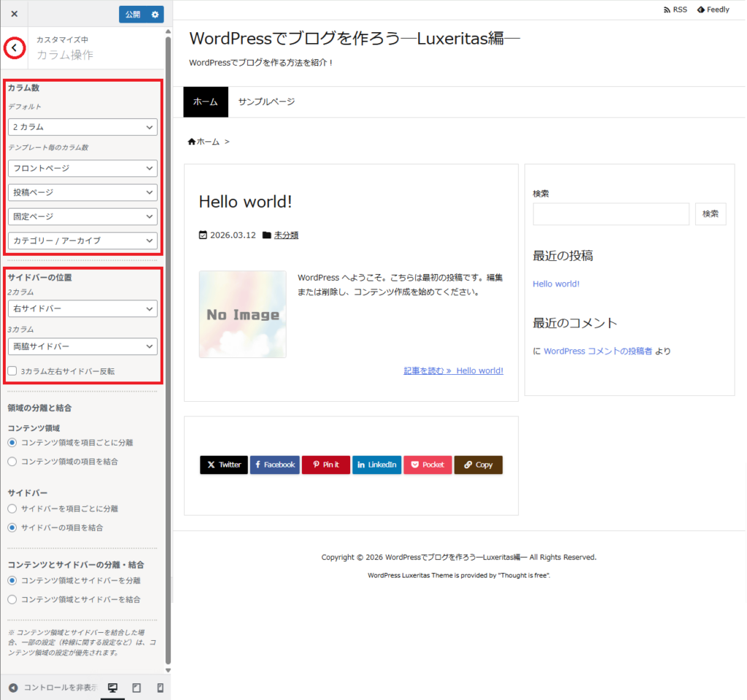
Task: Open the フロントページ column dropdown
Action: (x=82, y=168)
